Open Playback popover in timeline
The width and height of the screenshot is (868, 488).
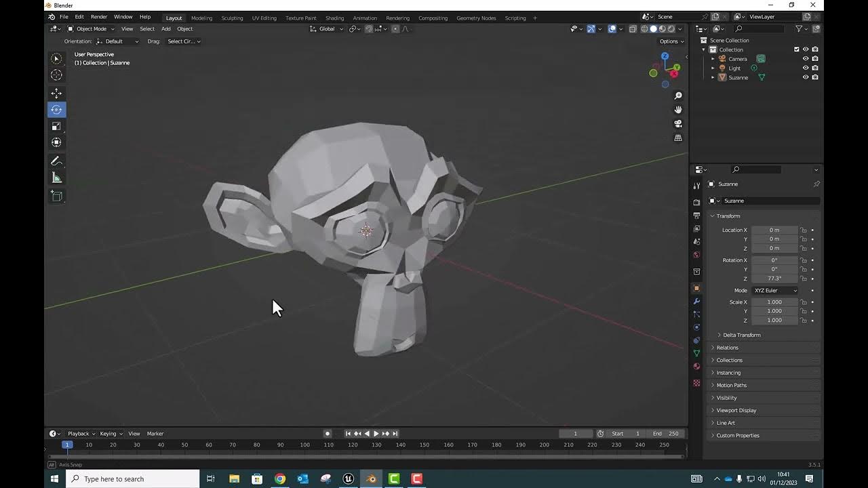point(80,434)
